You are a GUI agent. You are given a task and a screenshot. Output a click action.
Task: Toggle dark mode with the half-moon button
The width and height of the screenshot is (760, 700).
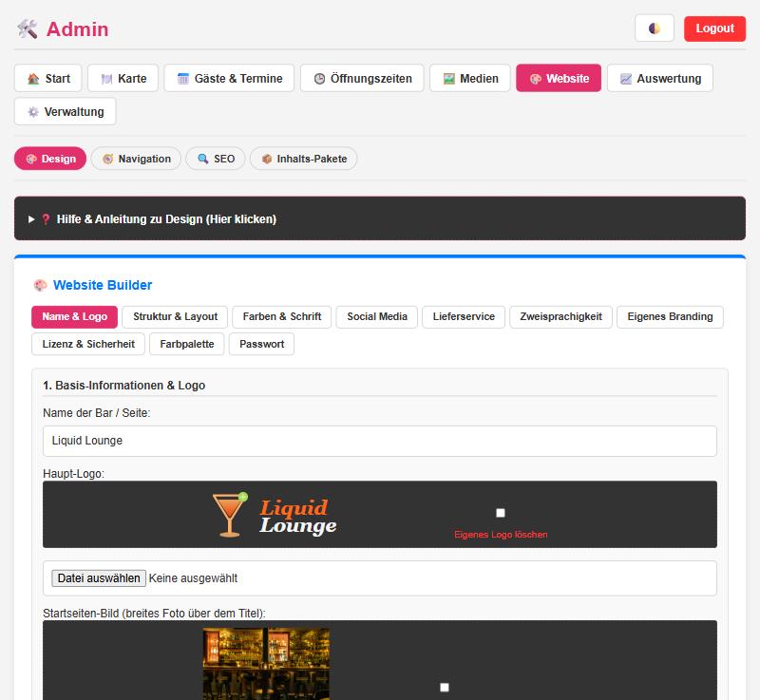pyautogui.click(x=655, y=28)
